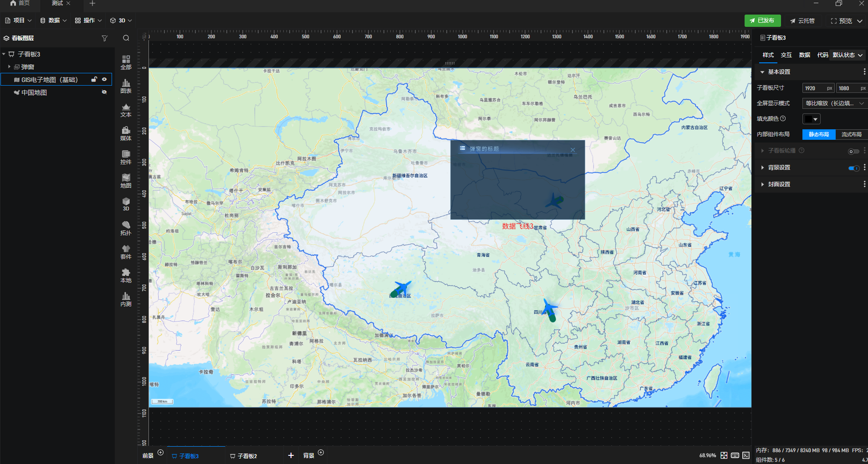Click the 云托管 cloud hosting button

802,21
